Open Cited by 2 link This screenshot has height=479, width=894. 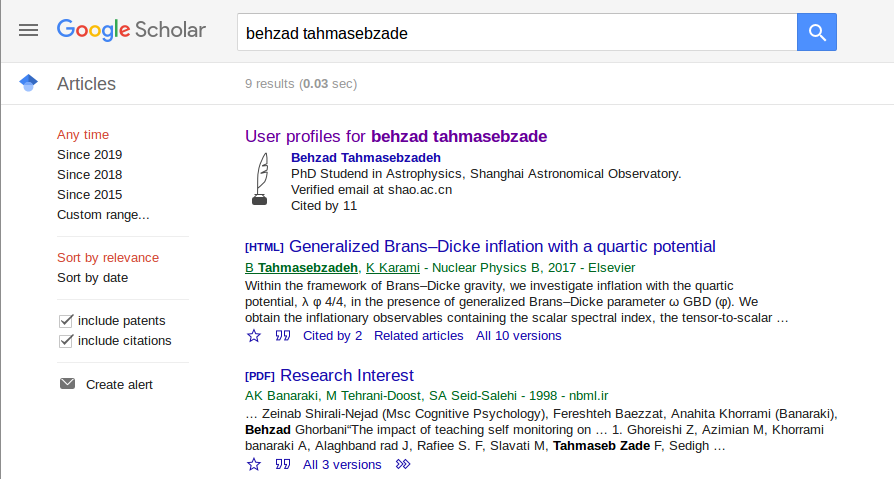point(332,336)
